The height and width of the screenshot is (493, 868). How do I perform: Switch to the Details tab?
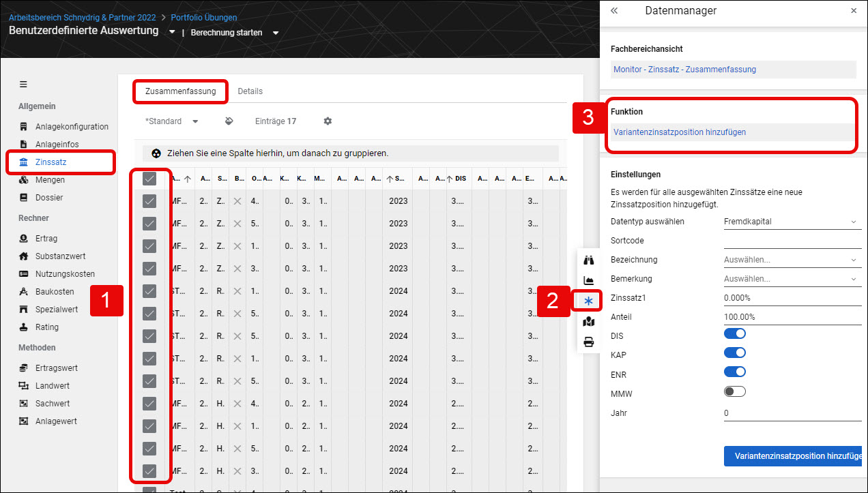coord(250,91)
